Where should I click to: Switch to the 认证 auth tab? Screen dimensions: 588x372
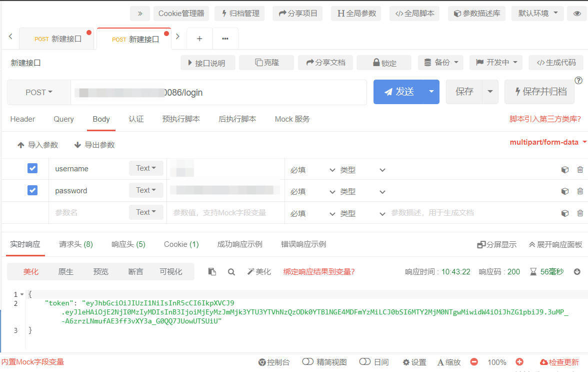coord(136,119)
